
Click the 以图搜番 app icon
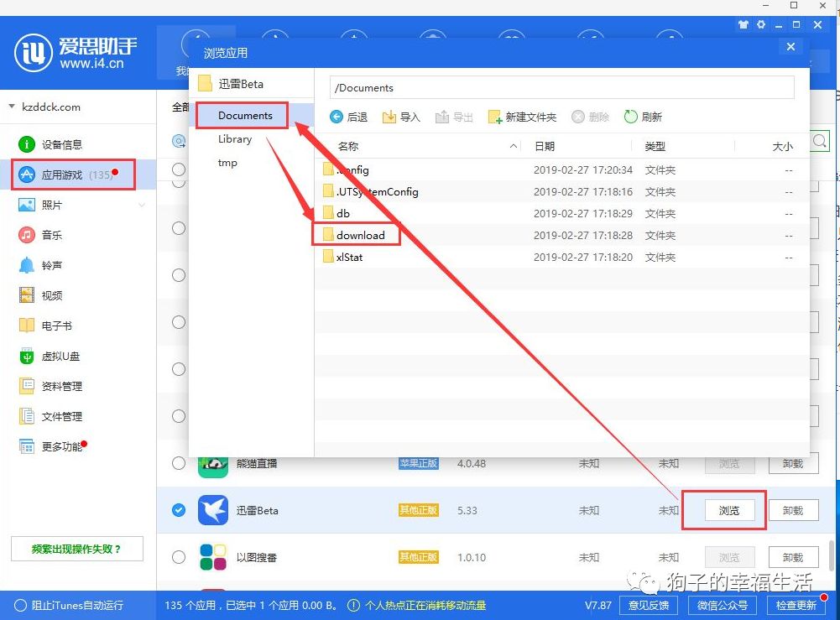pyautogui.click(x=212, y=557)
